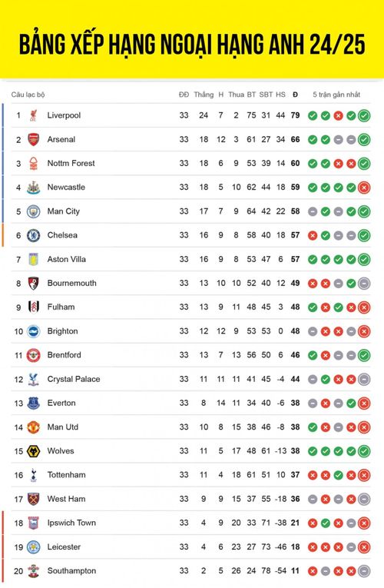This screenshot has width=384, height=588.
Task: Click the Man City club badge
Action: coord(33,211)
